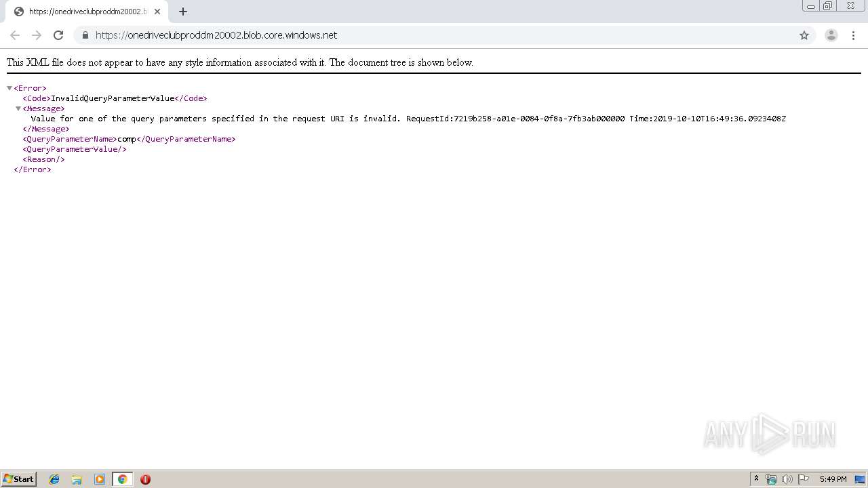Collapse the Error XML node
The height and width of the screenshot is (488, 868).
9,88
